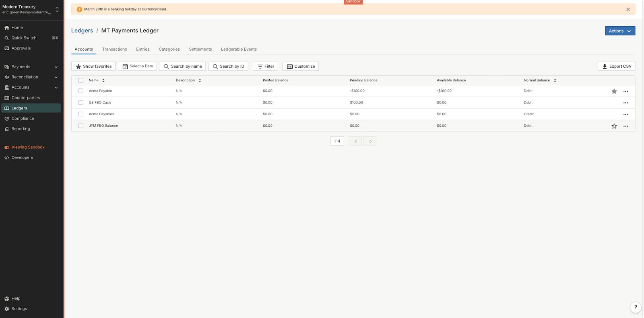Go to Compliance in the sidebar
The width and height of the screenshot is (644, 318).
click(x=23, y=118)
